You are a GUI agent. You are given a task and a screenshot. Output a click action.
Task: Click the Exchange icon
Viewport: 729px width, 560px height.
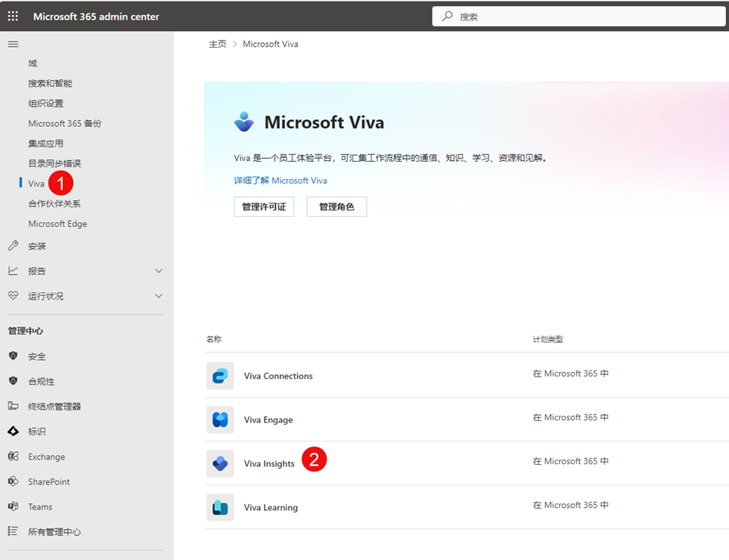13,456
